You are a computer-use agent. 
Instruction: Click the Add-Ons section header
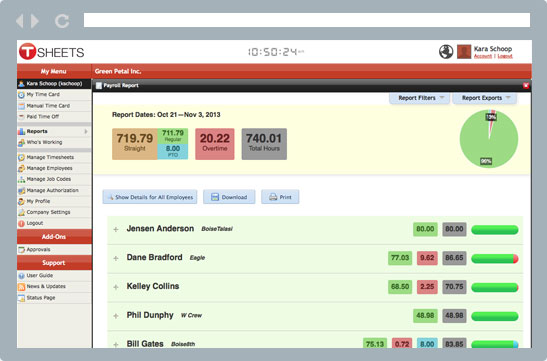point(54,236)
